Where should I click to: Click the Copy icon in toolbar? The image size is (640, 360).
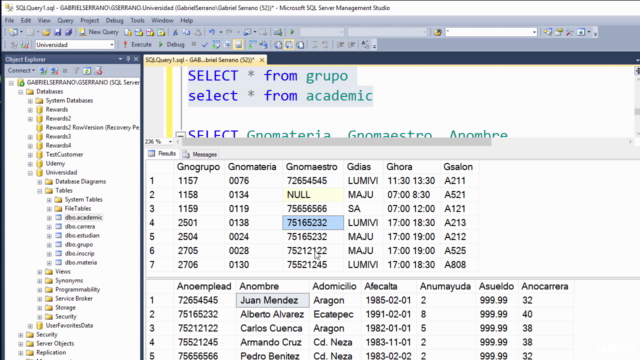point(186,32)
